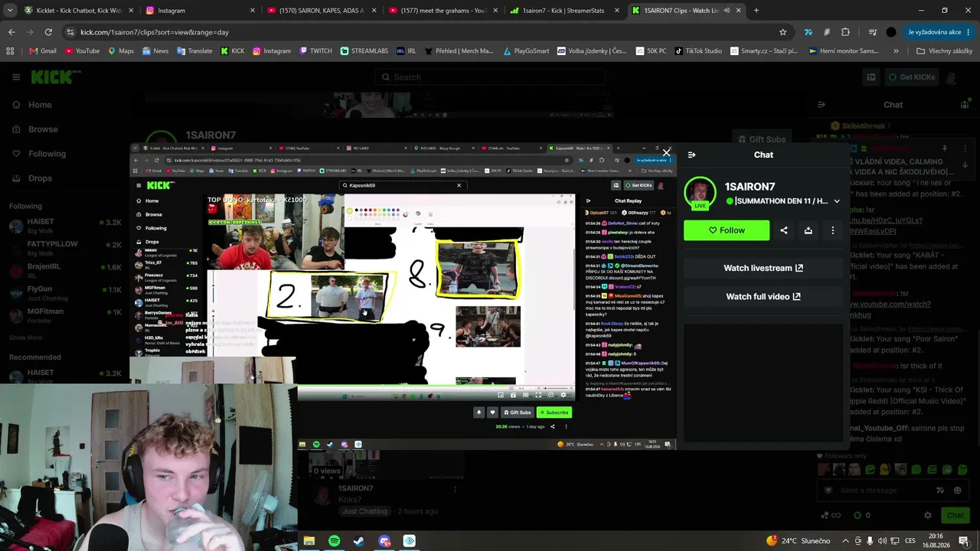The height and width of the screenshot is (551, 980).
Task: Open the STREAMLABS bookmark
Action: (x=364, y=51)
